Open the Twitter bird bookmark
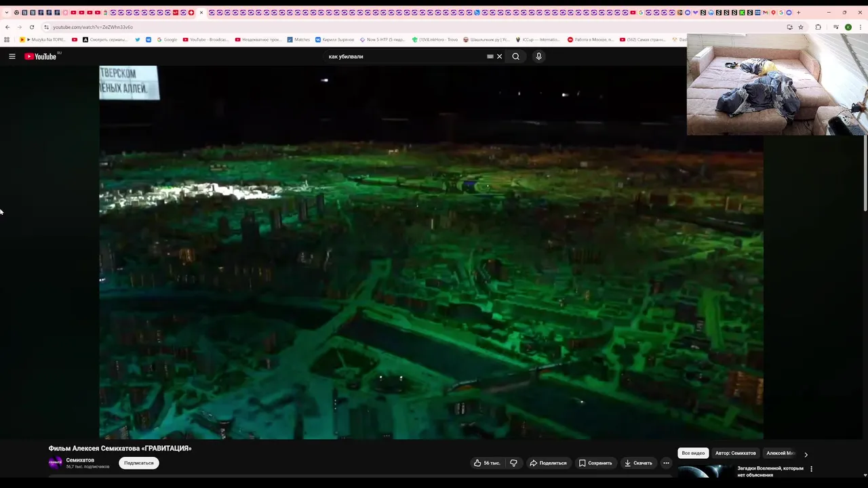This screenshot has height=488, width=868. [x=138, y=39]
